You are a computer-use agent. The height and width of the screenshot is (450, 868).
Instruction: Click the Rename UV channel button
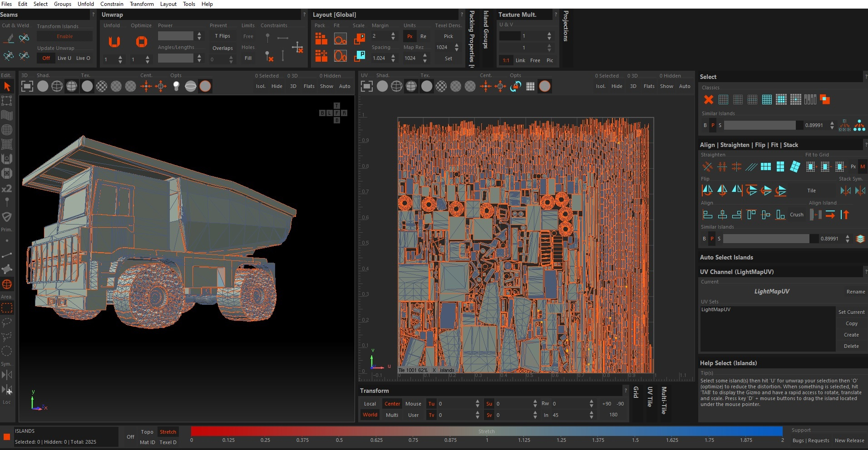(856, 292)
